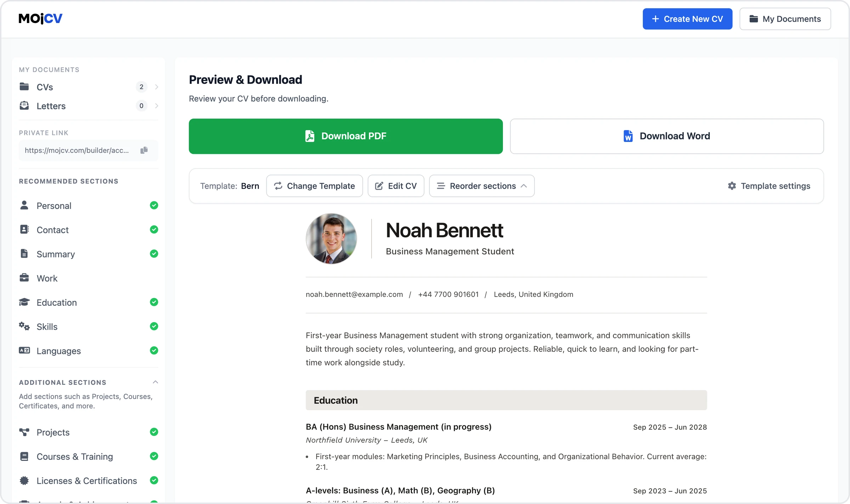Viewport: 850px width, 504px height.
Task: Click the green checkmark next to Skills
Action: tap(154, 326)
